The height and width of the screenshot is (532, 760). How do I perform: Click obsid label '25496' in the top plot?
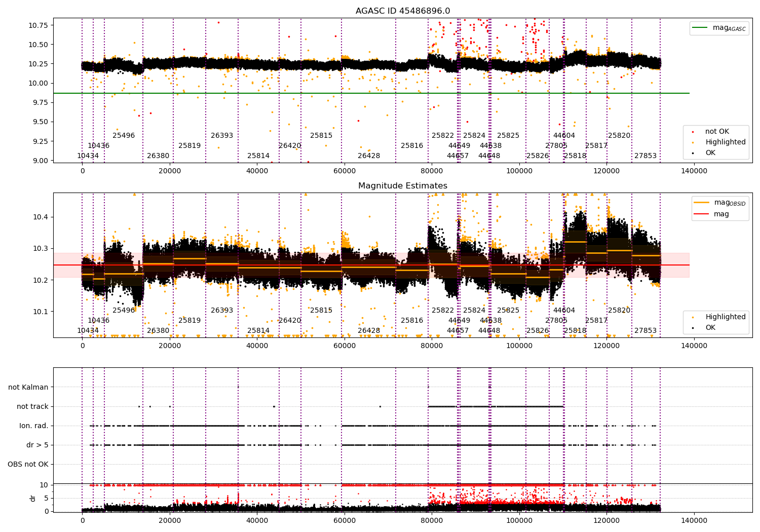(x=124, y=135)
